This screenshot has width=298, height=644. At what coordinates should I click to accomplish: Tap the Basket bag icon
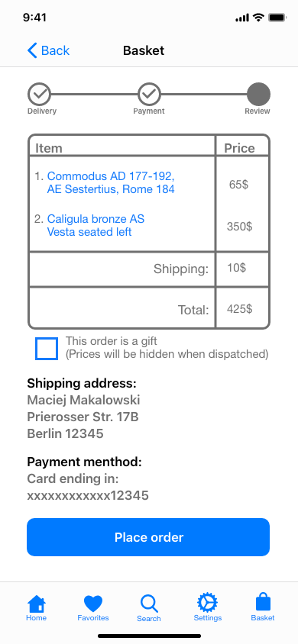coord(263,604)
